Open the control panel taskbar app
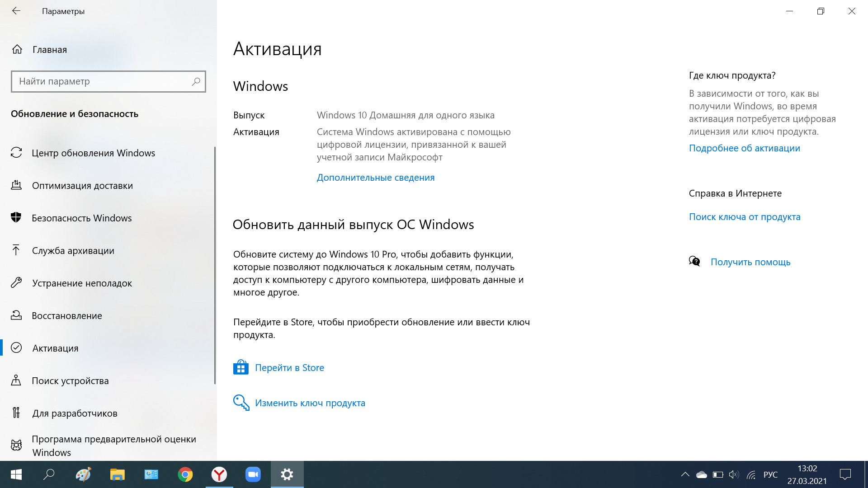The height and width of the screenshot is (488, 868). [x=151, y=474]
